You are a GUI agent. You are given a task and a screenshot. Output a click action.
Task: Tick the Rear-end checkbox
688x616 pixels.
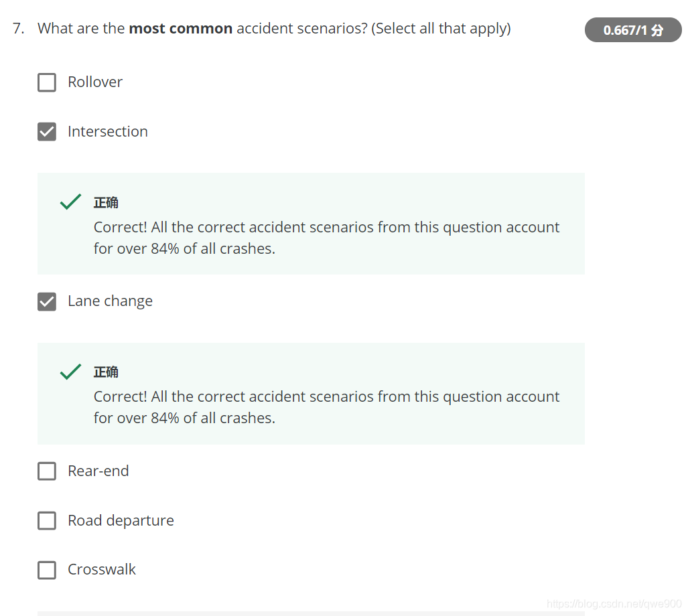point(46,471)
